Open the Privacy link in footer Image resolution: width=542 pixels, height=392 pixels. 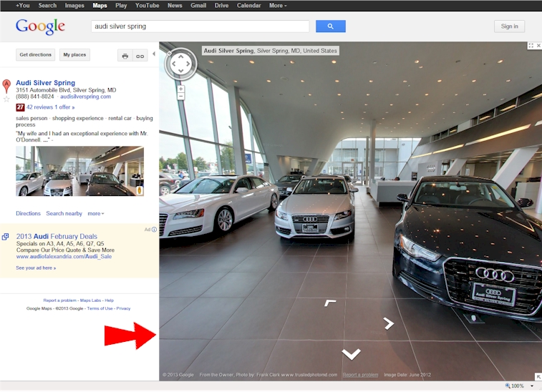pyautogui.click(x=123, y=308)
